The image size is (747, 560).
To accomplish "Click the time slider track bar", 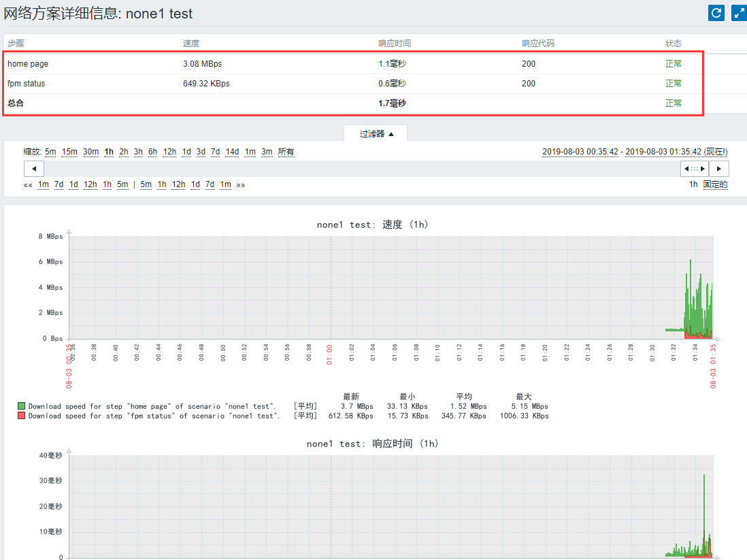I will (x=362, y=169).
